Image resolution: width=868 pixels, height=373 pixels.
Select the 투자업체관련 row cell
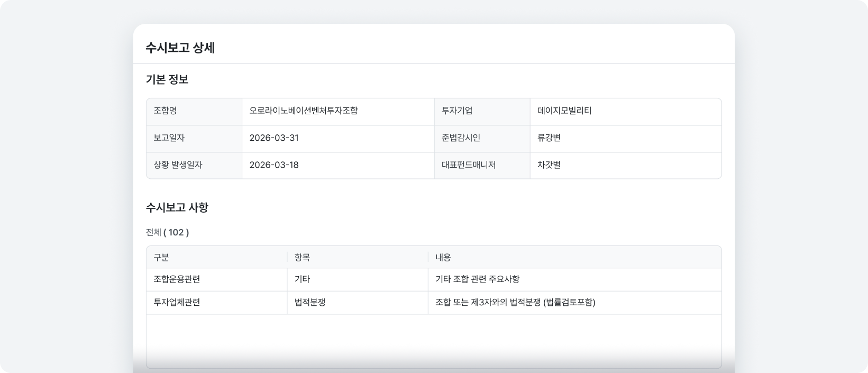pos(217,303)
